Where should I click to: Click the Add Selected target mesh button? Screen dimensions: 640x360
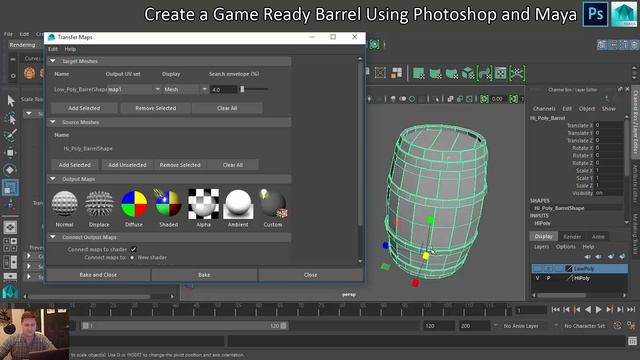tap(84, 108)
